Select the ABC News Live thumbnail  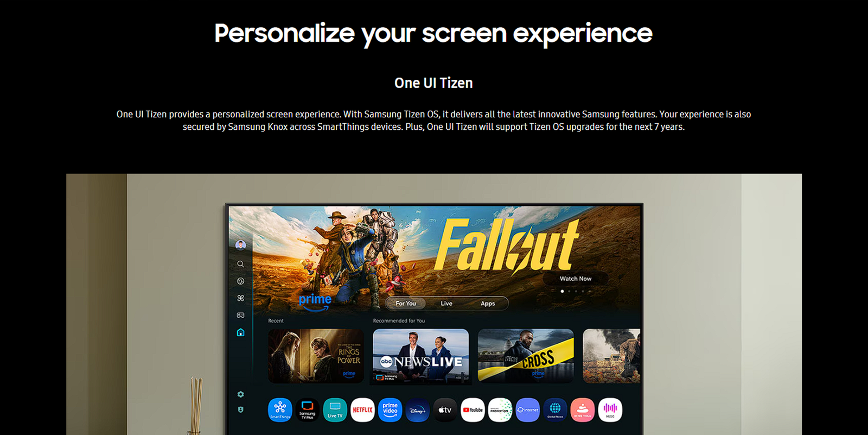(421, 356)
